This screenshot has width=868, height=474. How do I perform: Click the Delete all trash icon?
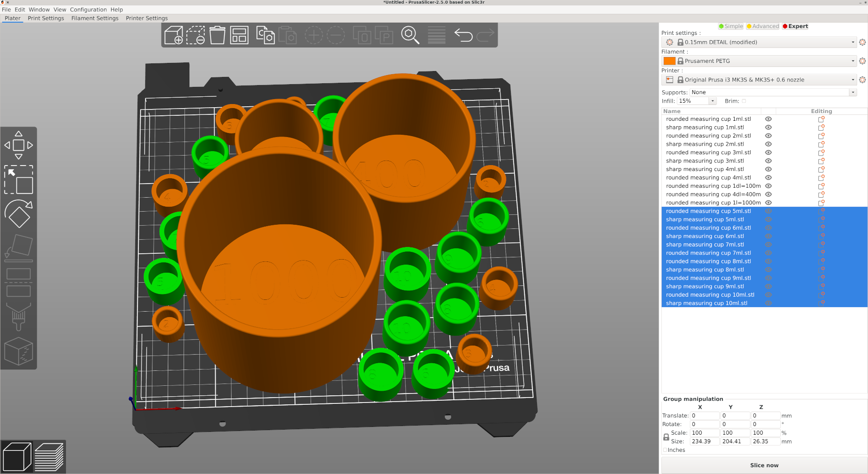pyautogui.click(x=217, y=35)
